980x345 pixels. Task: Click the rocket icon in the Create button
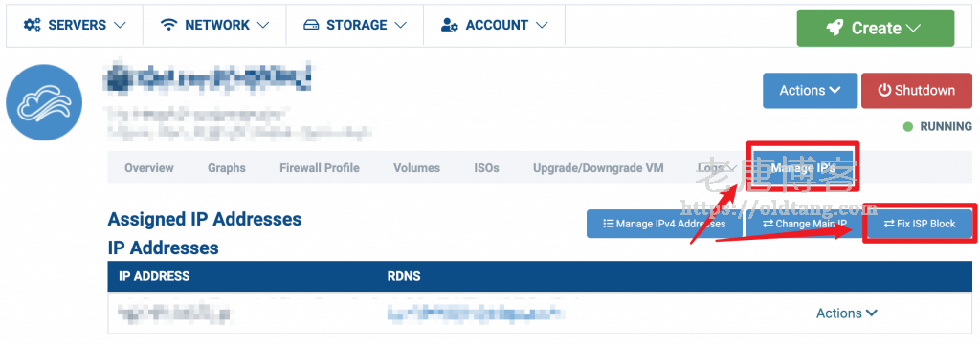(835, 28)
